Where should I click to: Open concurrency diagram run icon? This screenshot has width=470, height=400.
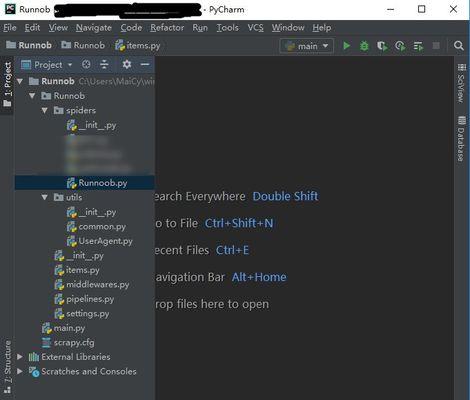coord(418,46)
